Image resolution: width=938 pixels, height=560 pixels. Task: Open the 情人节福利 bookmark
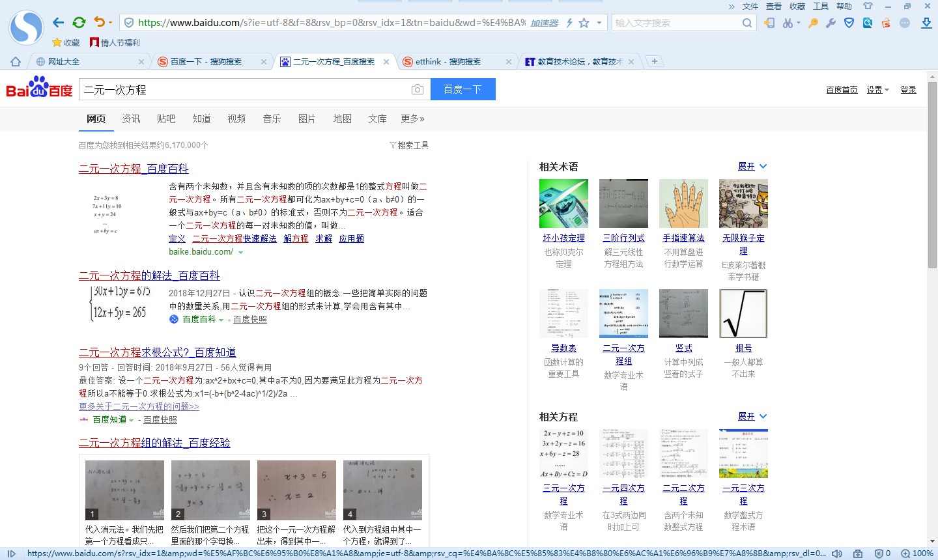[115, 43]
